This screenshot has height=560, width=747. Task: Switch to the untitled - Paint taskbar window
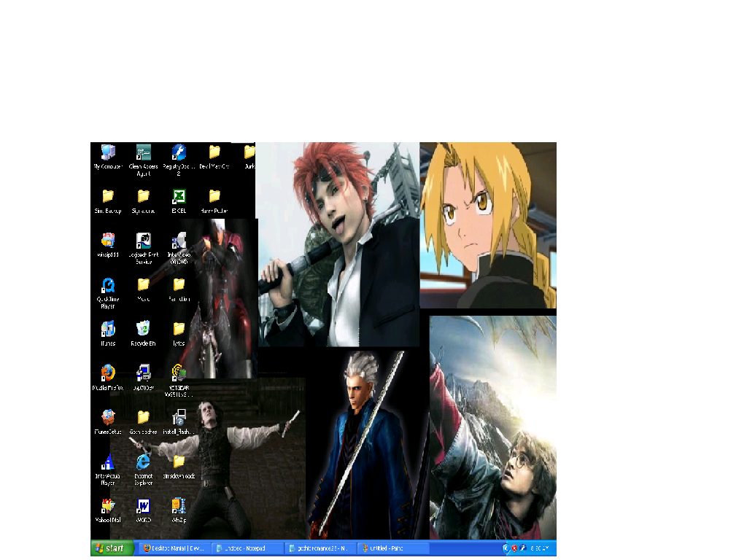tap(393, 548)
